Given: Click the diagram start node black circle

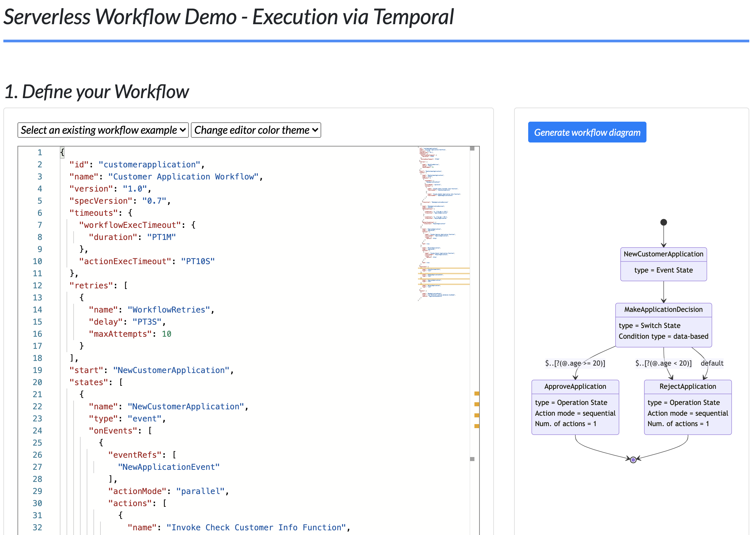Looking at the screenshot, I should tap(663, 222).
